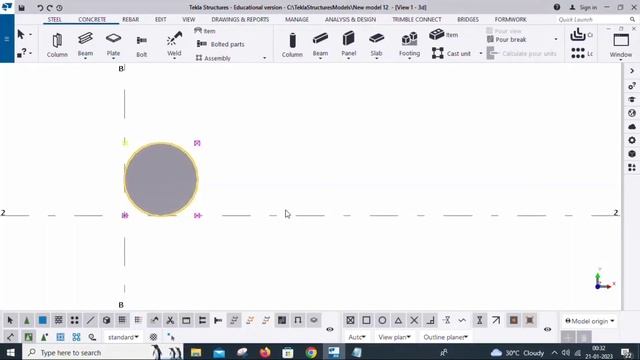
Task: Click the Windows Start button
Action: 11,352
